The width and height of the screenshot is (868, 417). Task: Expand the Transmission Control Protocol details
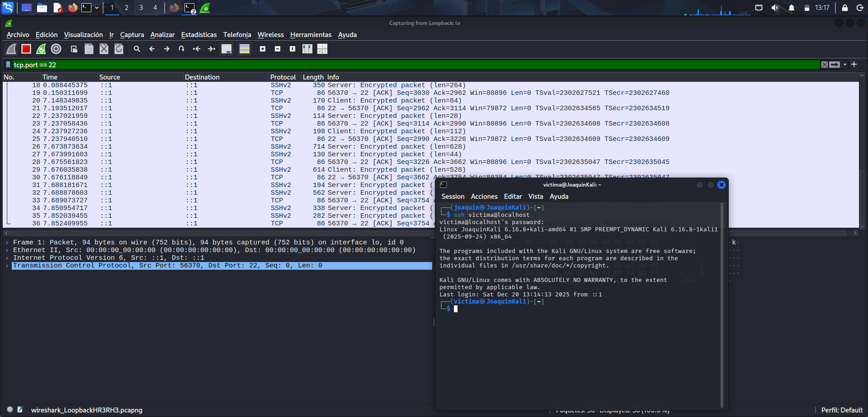pos(7,265)
